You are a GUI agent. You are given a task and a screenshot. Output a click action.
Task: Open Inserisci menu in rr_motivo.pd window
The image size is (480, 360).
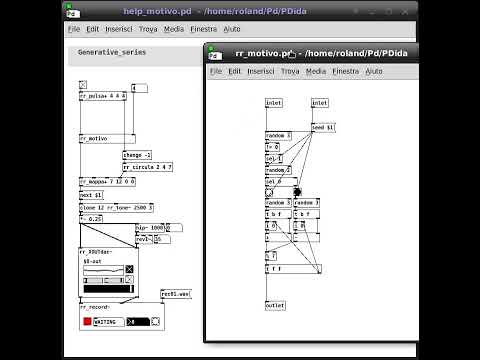(261, 71)
